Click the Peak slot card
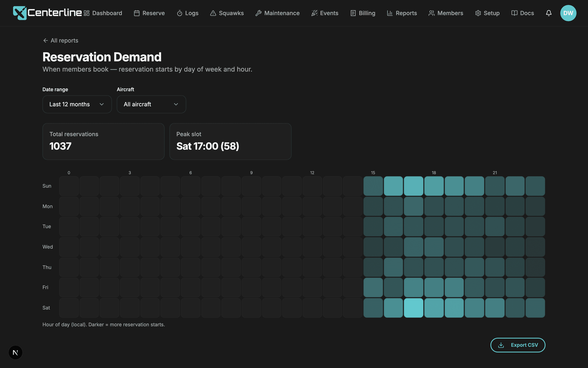This screenshot has width=588, height=368. click(x=230, y=141)
